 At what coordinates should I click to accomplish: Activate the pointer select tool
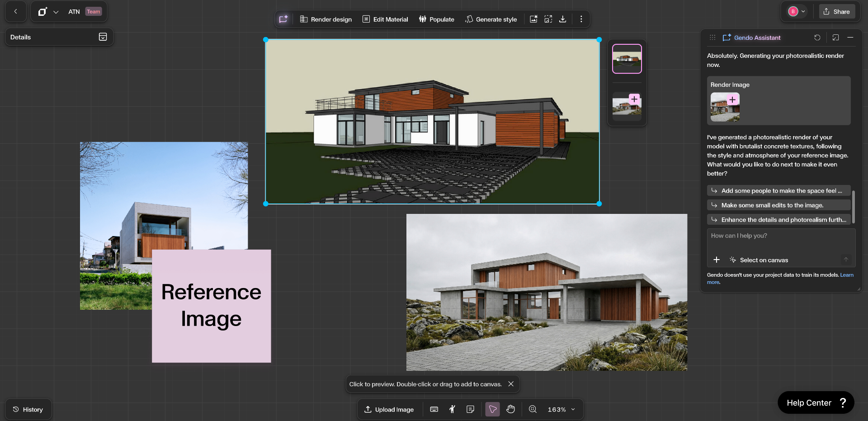(x=492, y=409)
